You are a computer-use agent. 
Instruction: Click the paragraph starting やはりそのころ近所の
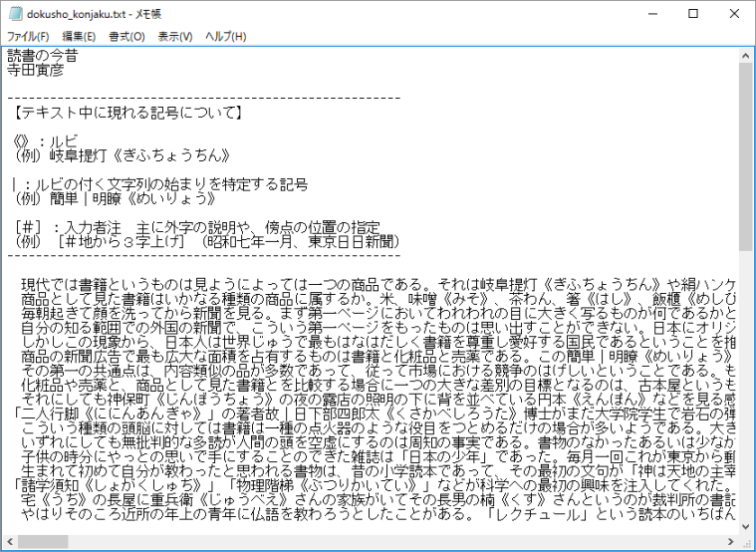[x=378, y=514]
